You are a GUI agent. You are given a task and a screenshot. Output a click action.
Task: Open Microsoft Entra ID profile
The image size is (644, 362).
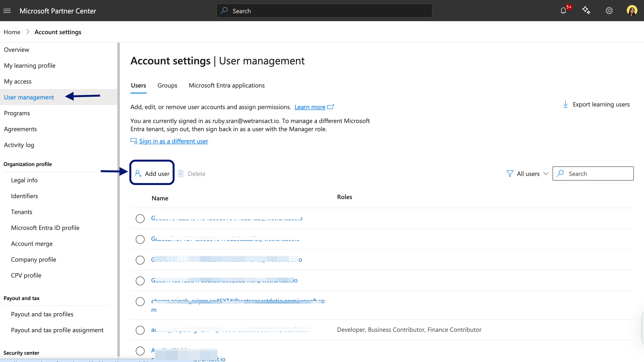coord(45,228)
